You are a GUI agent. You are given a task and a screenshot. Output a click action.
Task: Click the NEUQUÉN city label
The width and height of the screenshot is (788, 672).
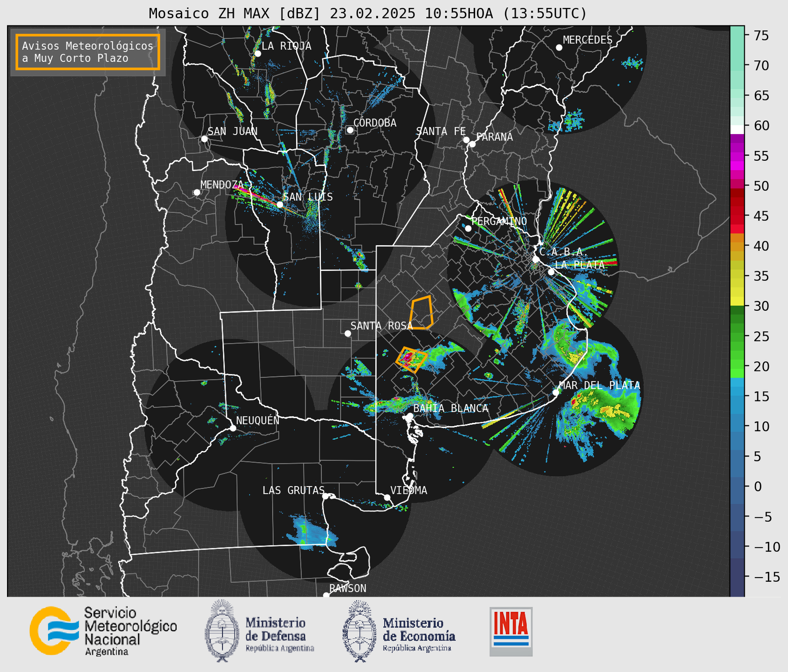(258, 420)
